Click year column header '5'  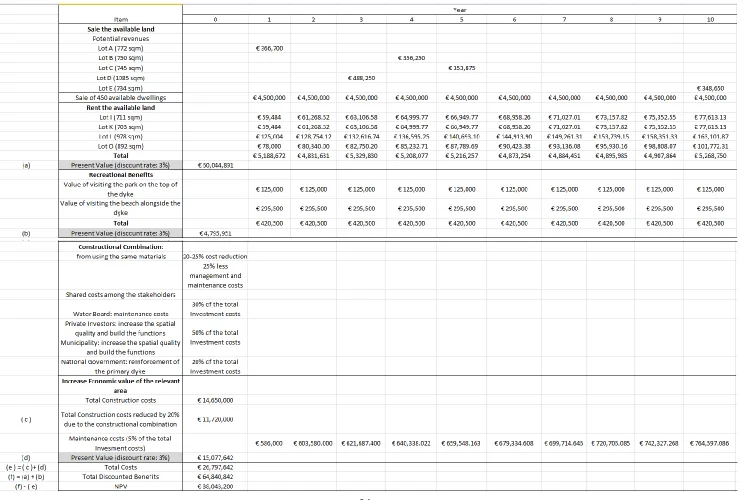click(x=461, y=19)
